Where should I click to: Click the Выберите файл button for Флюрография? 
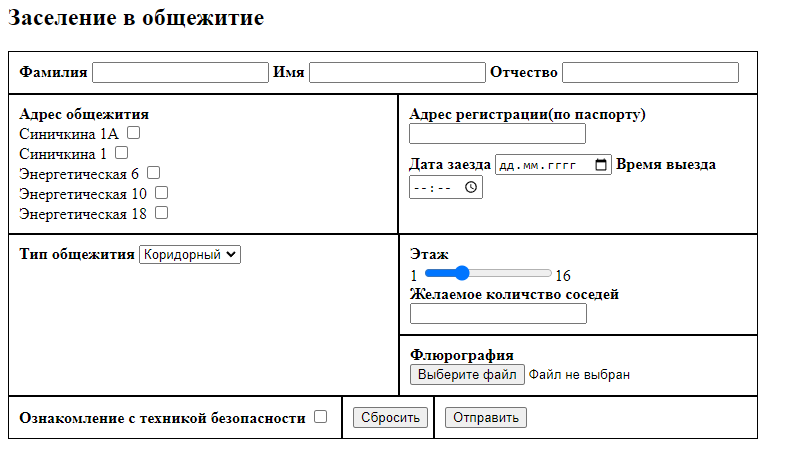click(467, 375)
